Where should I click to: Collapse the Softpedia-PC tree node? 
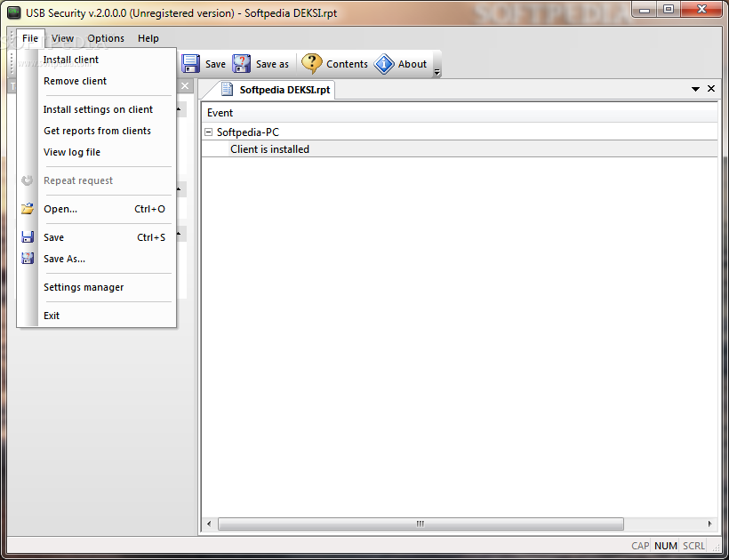209,132
